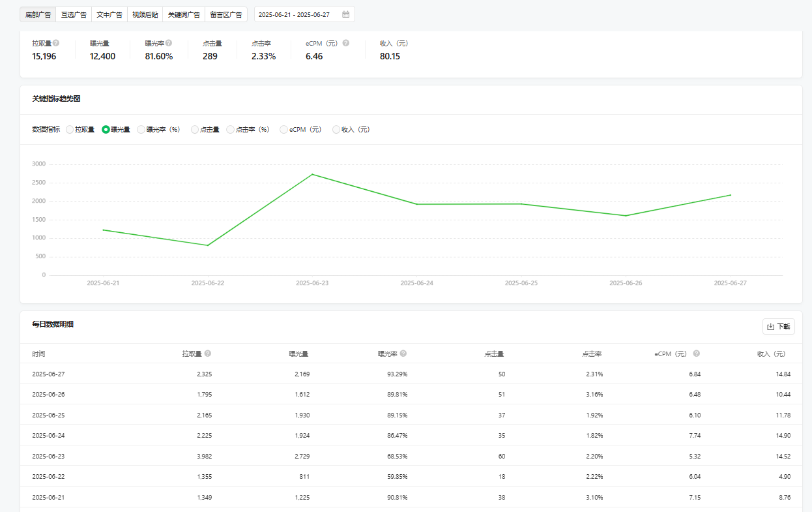Switch chart metric to eCPM（元）
812x512 pixels.
coord(284,130)
